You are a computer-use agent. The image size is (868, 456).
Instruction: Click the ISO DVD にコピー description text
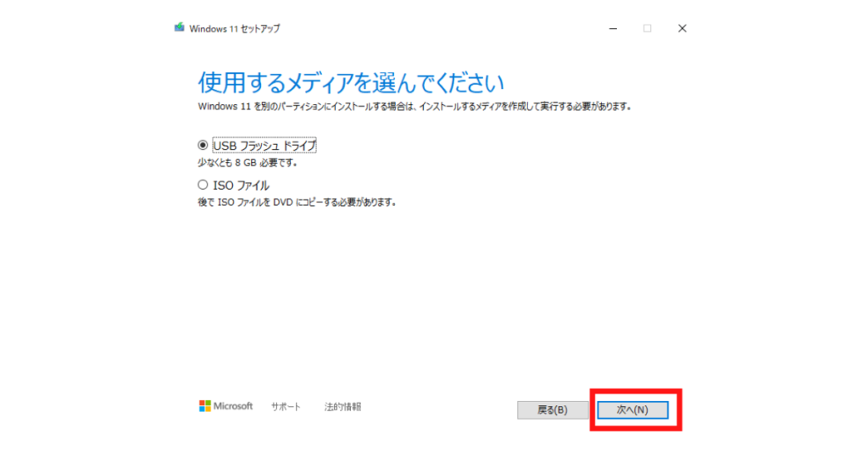point(298,203)
